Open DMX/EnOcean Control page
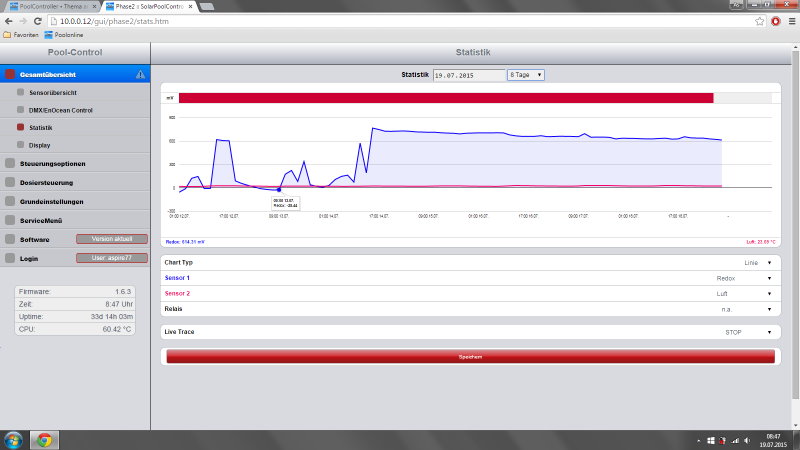Viewport: 800px width, 450px height. 61,110
